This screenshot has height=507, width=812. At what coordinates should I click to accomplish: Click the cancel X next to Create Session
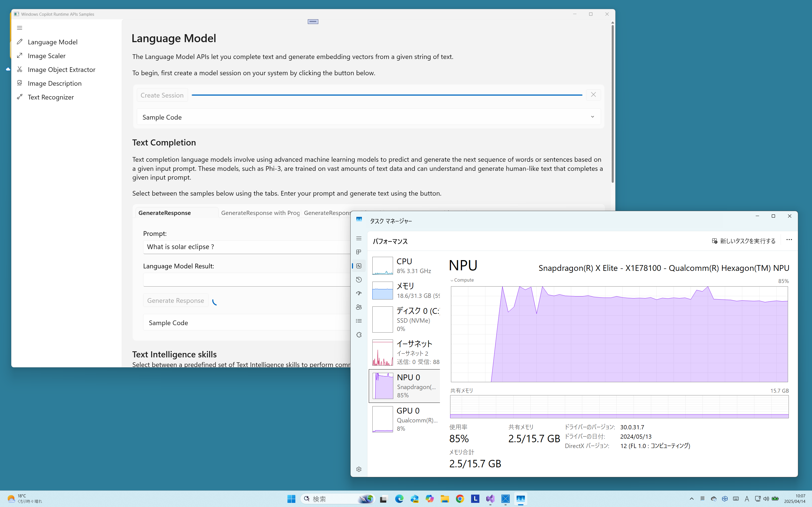(x=593, y=95)
